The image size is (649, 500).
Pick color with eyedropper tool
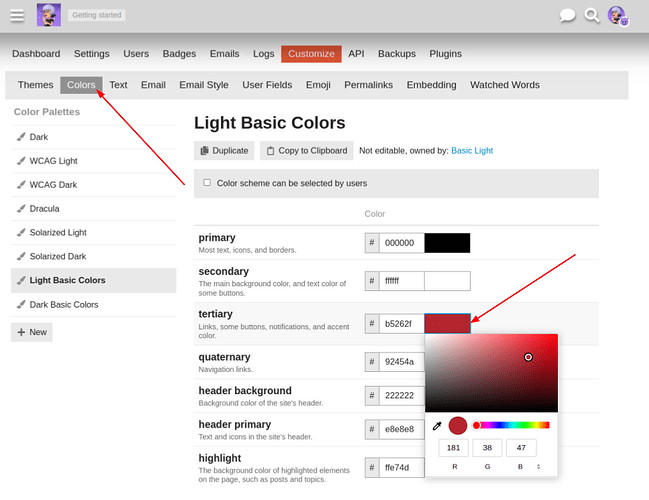click(437, 426)
